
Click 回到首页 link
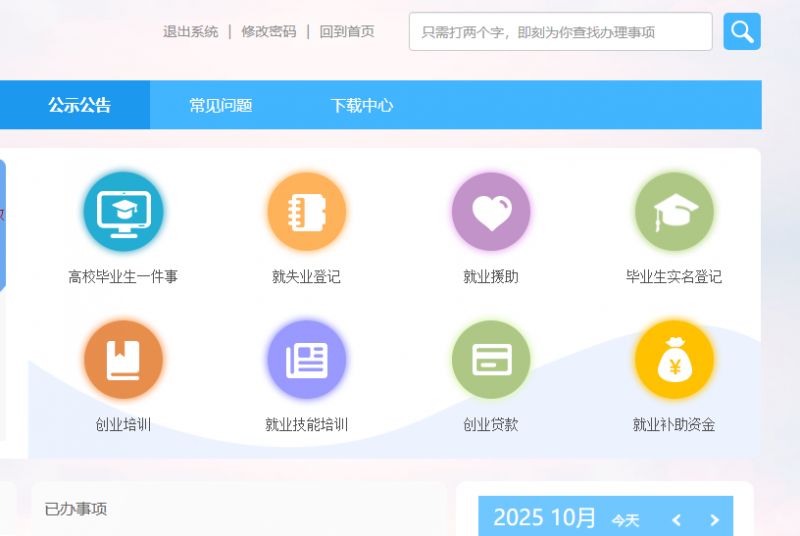tap(347, 32)
